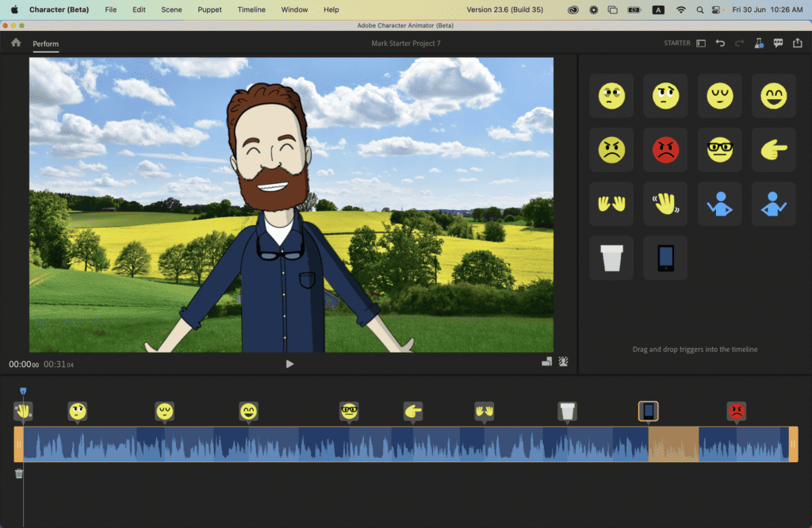Open the beta flask icon
The width and height of the screenshot is (812, 528).
coord(759,44)
